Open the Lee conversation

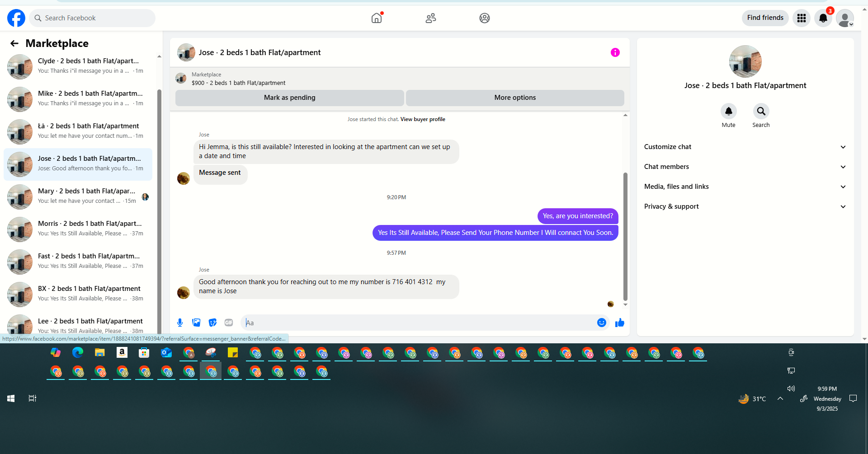click(x=78, y=324)
